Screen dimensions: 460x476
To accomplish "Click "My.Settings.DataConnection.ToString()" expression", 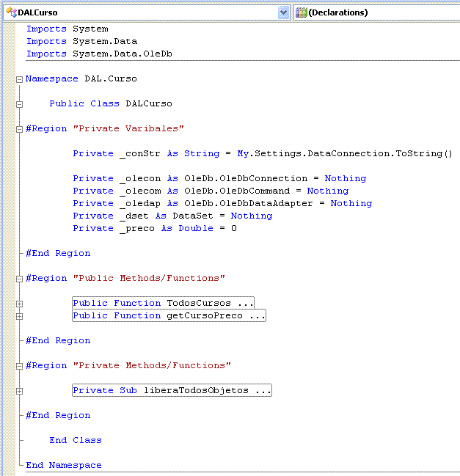I will 345,153.
